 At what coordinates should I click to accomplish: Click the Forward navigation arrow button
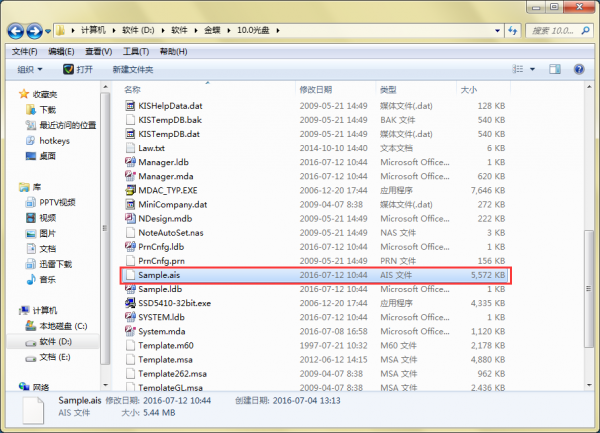(36, 32)
